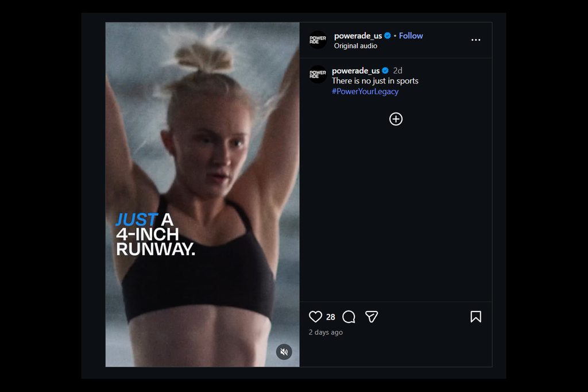Unmute the video with the speaker icon
588x392 pixels.
click(284, 352)
